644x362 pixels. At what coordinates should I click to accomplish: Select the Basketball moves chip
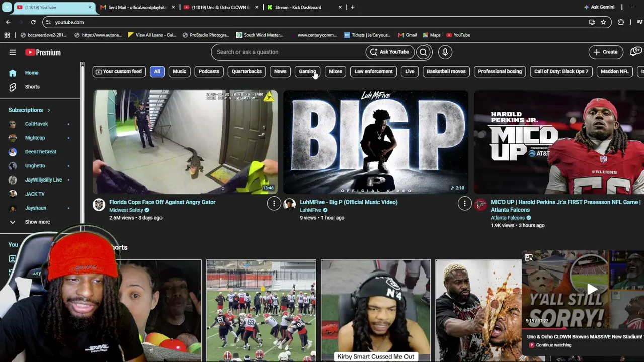pyautogui.click(x=446, y=72)
